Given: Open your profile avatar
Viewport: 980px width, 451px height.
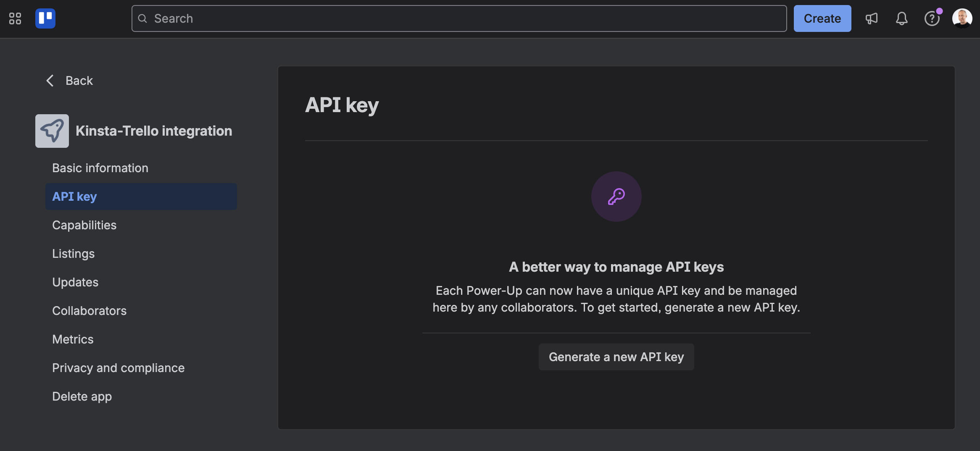Looking at the screenshot, I should tap(962, 18).
